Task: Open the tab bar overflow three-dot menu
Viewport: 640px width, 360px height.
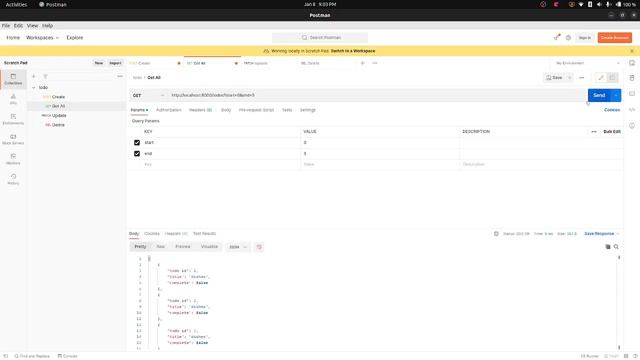Action: (x=375, y=63)
